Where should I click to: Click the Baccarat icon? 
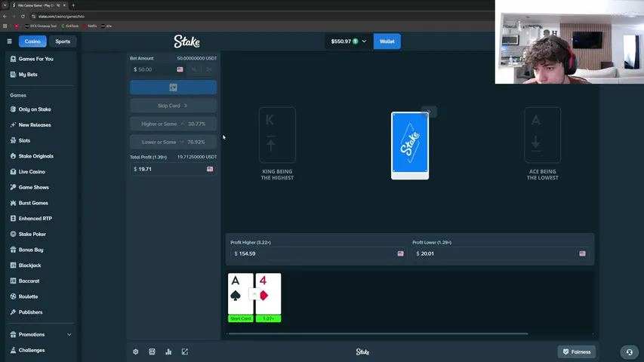pyautogui.click(x=13, y=281)
